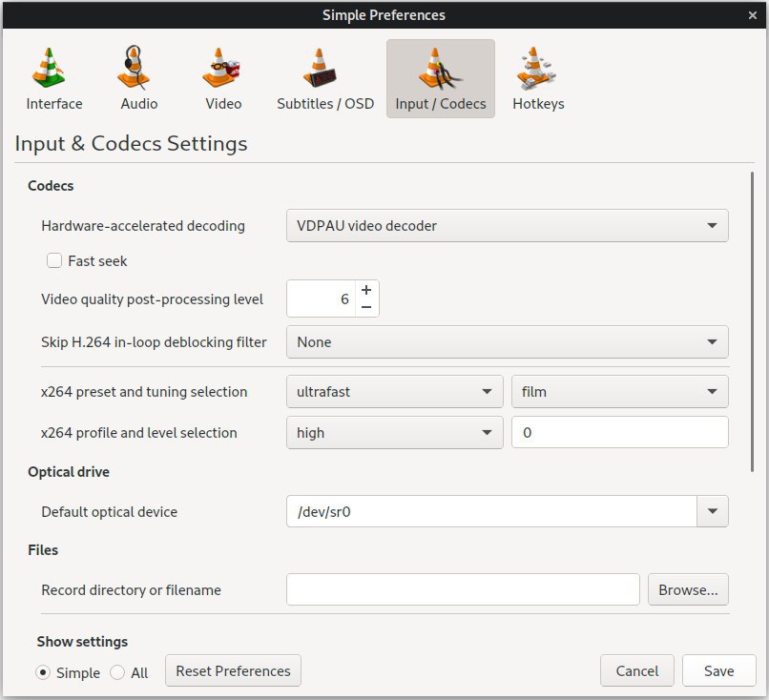The image size is (769, 700).
Task: Close the Simple Preferences window
Action: (x=753, y=15)
